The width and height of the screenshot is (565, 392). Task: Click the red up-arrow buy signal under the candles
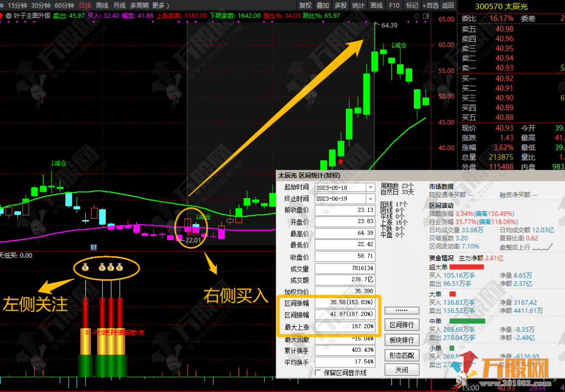click(341, 162)
